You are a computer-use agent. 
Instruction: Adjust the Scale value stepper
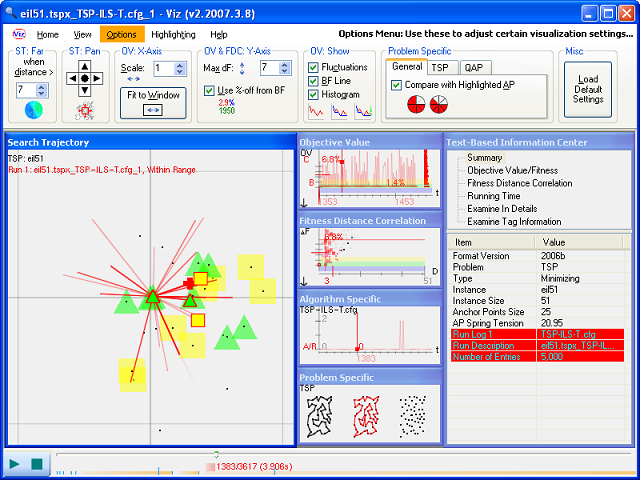click(180, 69)
